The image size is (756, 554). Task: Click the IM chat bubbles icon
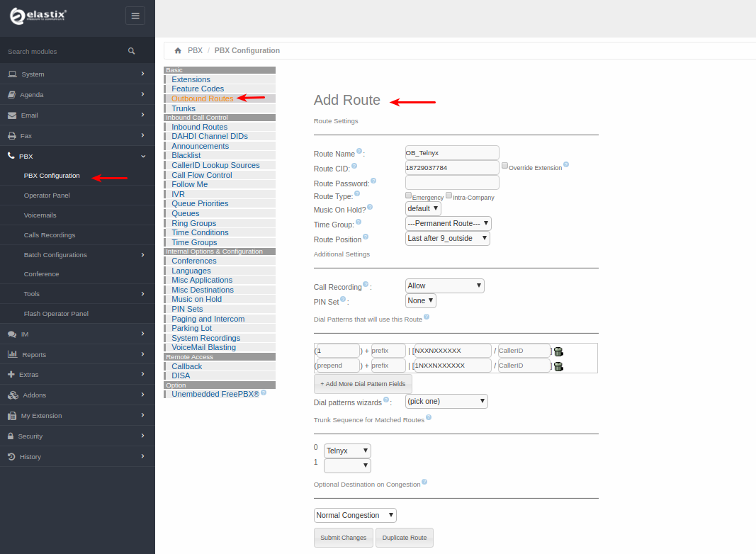(x=12, y=334)
